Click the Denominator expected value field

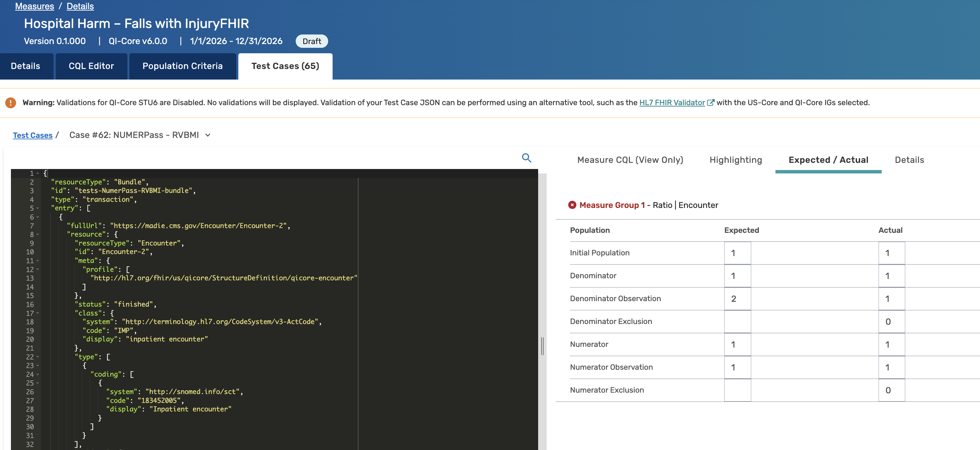pos(737,276)
